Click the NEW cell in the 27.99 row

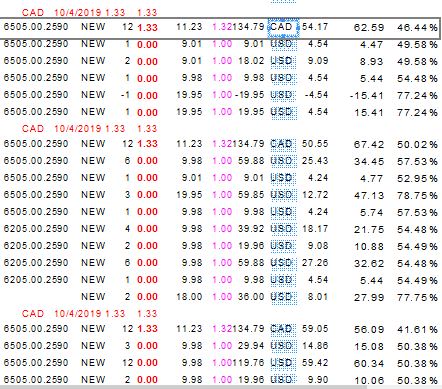[x=93, y=297]
